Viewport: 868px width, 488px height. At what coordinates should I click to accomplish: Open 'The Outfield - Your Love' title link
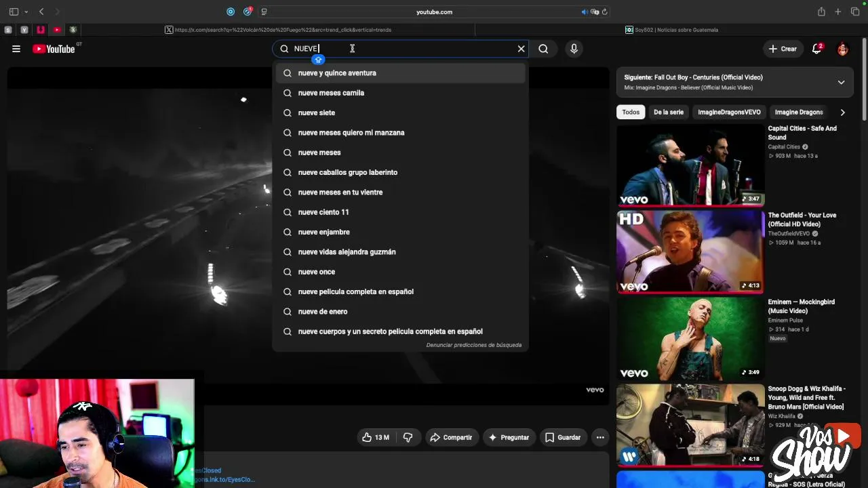(x=802, y=220)
